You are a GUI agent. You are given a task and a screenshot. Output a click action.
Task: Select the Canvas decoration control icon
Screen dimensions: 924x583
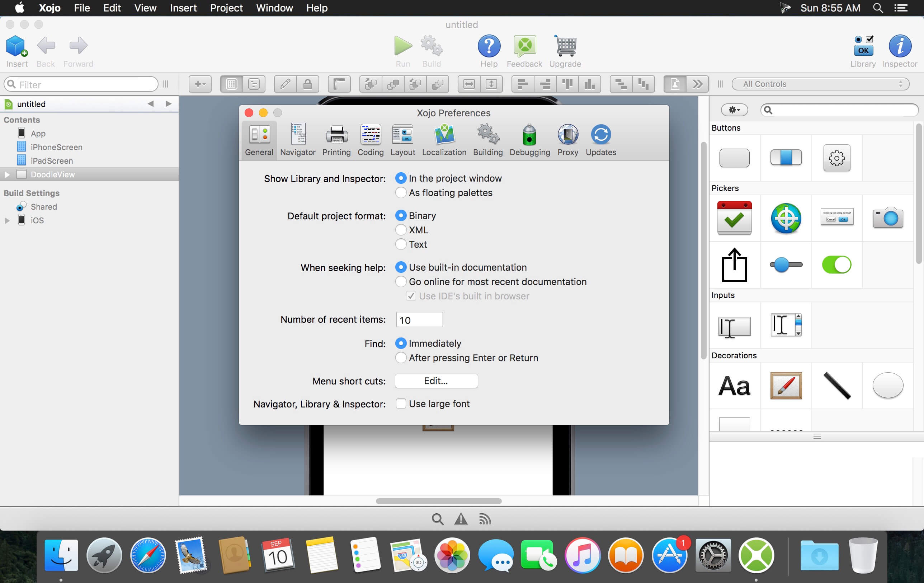coord(786,386)
